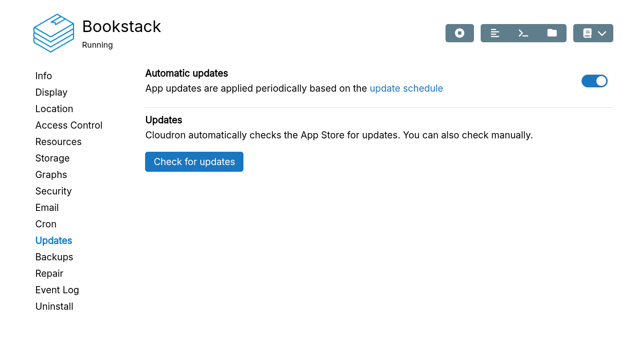Go to the Backups section
Image resolution: width=644 pixels, height=348 pixels.
[54, 257]
